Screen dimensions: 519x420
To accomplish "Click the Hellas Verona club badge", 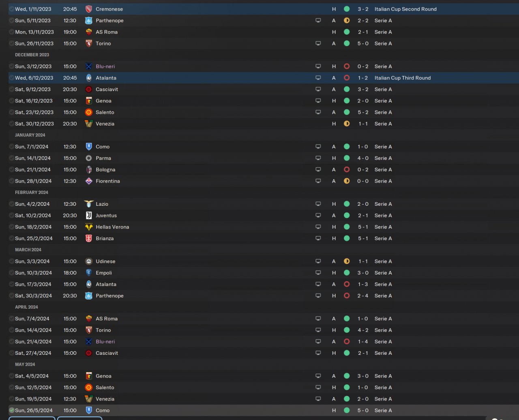I will tap(89, 227).
